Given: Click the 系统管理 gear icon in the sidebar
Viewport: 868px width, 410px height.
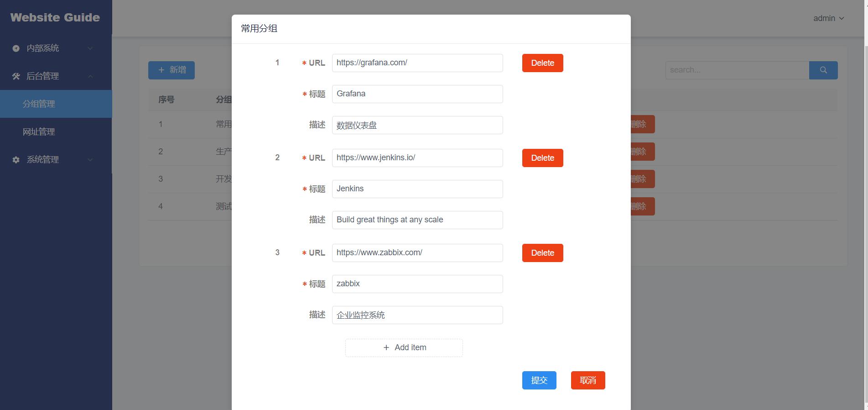Looking at the screenshot, I should click(16, 160).
